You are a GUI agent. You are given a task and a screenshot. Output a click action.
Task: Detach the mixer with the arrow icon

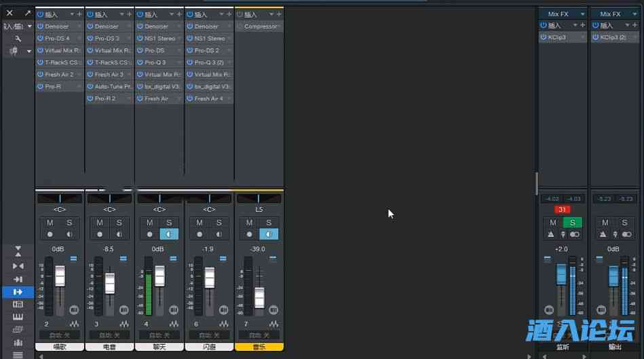tap(28, 13)
